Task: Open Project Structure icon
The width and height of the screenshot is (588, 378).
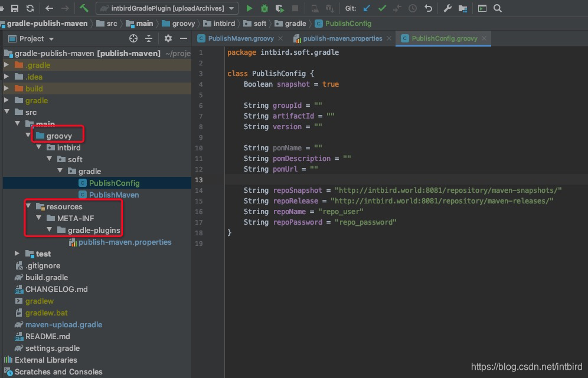Action: pos(463,8)
